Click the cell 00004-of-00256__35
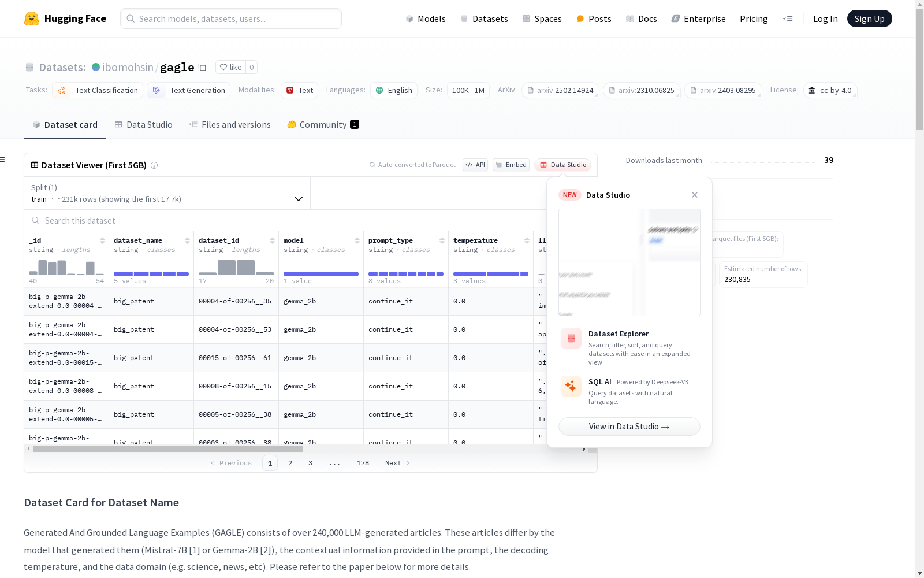 point(235,301)
